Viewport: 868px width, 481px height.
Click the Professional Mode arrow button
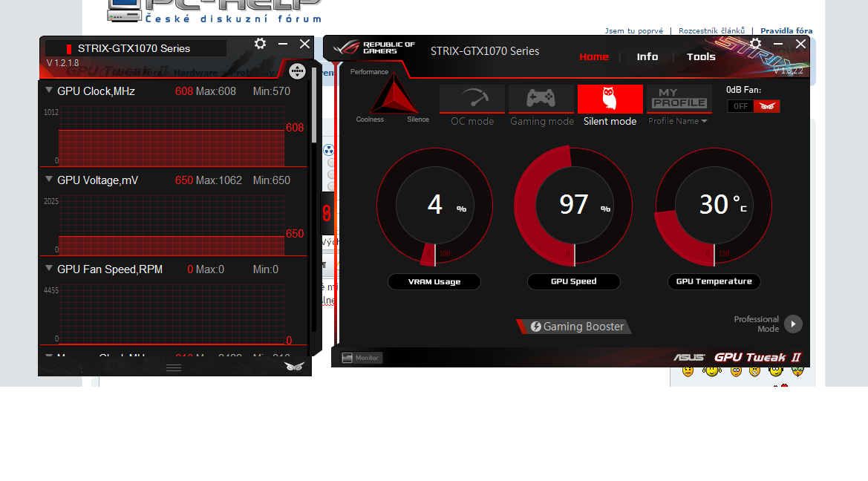793,324
